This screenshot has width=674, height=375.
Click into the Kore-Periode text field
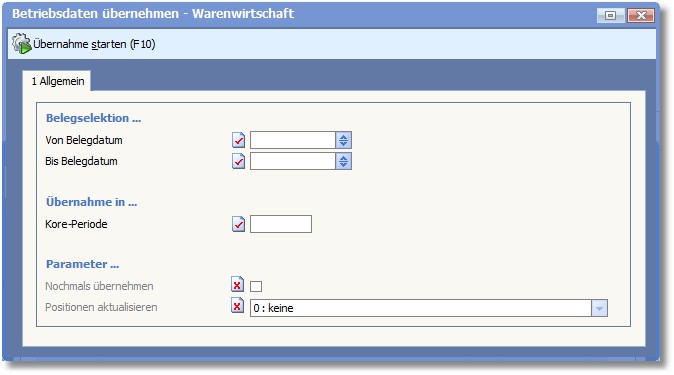(x=281, y=224)
